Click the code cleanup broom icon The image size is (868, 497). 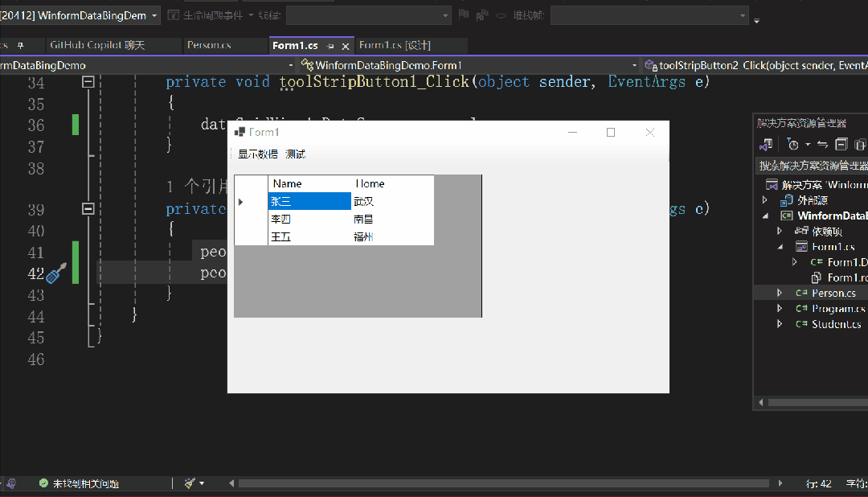pyautogui.click(x=190, y=483)
